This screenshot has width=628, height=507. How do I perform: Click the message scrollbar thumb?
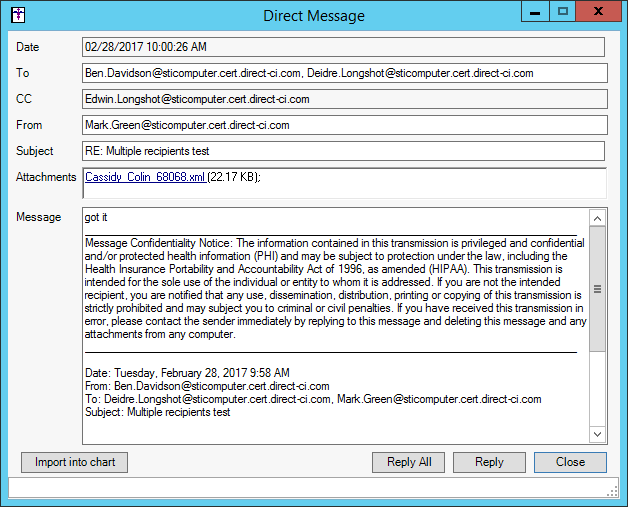pos(597,289)
